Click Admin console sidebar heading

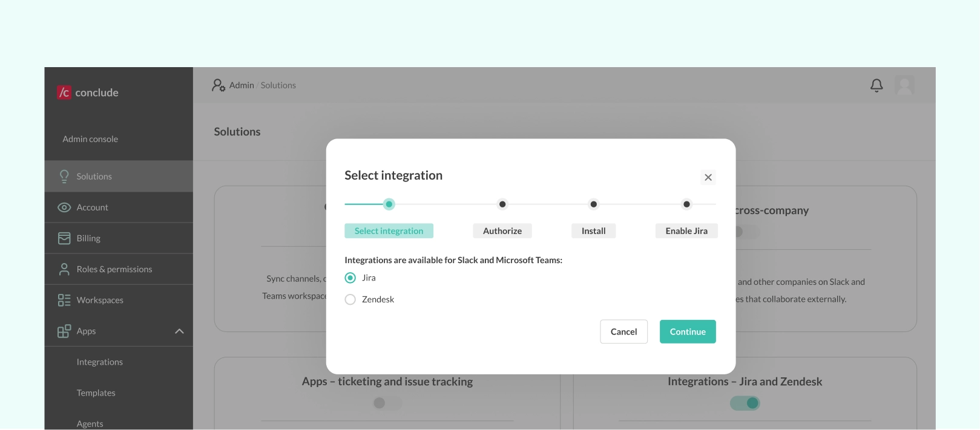(x=90, y=139)
